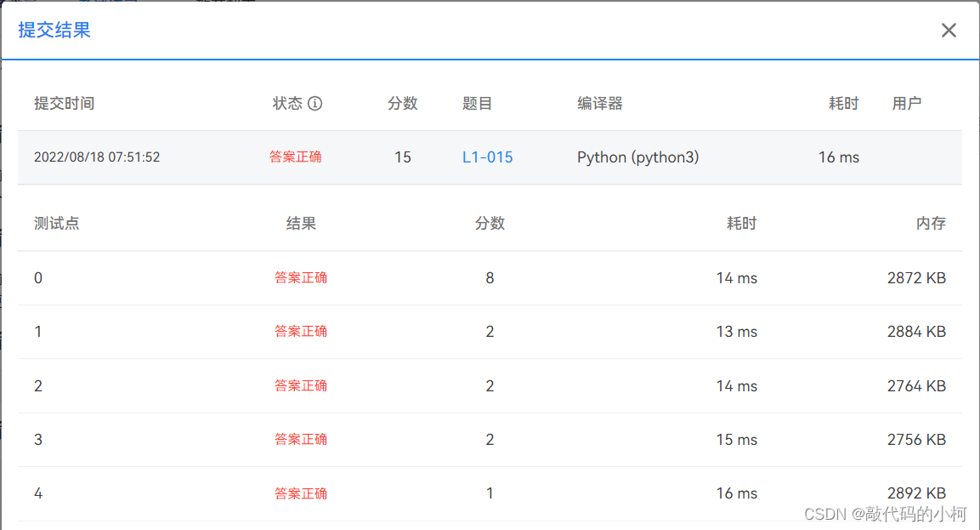Click the 耗时 column header
Image resolution: width=980 pixels, height=530 pixels.
[842, 103]
